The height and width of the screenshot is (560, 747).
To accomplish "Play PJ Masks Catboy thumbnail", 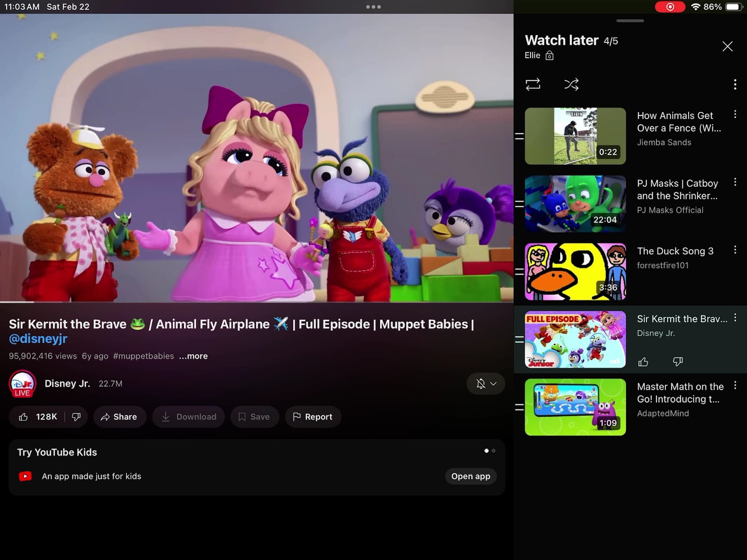I will pyautogui.click(x=575, y=204).
